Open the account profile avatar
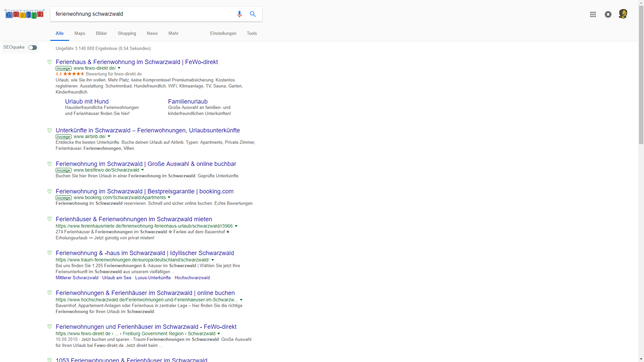644x362 pixels. tap(623, 14)
